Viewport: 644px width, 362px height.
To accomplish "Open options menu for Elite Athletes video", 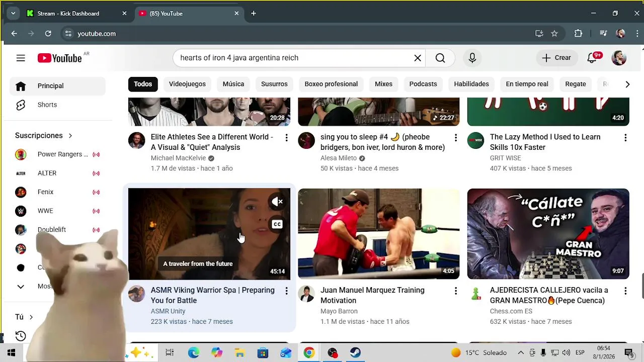I will 286,138.
